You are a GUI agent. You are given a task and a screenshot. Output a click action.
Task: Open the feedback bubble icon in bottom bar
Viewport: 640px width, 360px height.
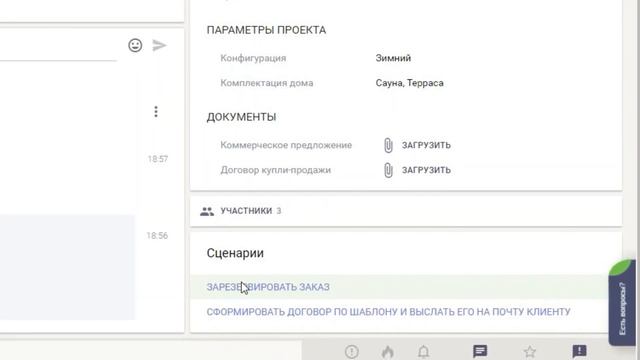click(579, 351)
